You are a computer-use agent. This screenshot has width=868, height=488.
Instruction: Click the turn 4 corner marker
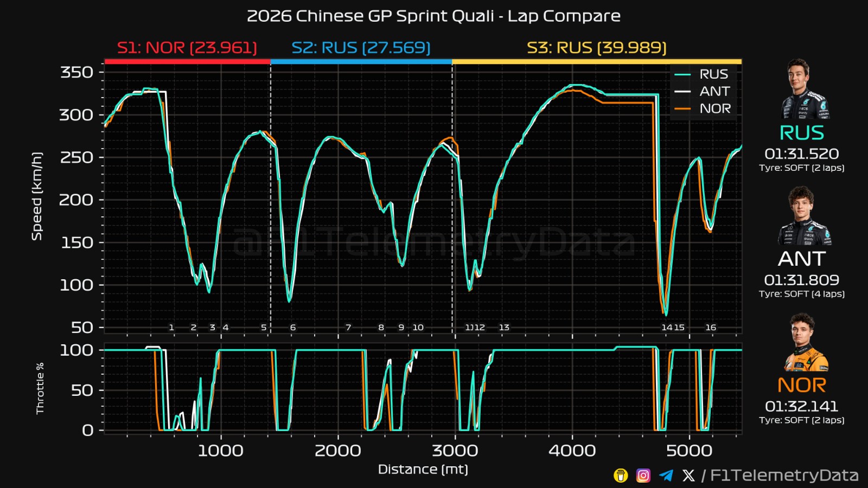point(226,328)
